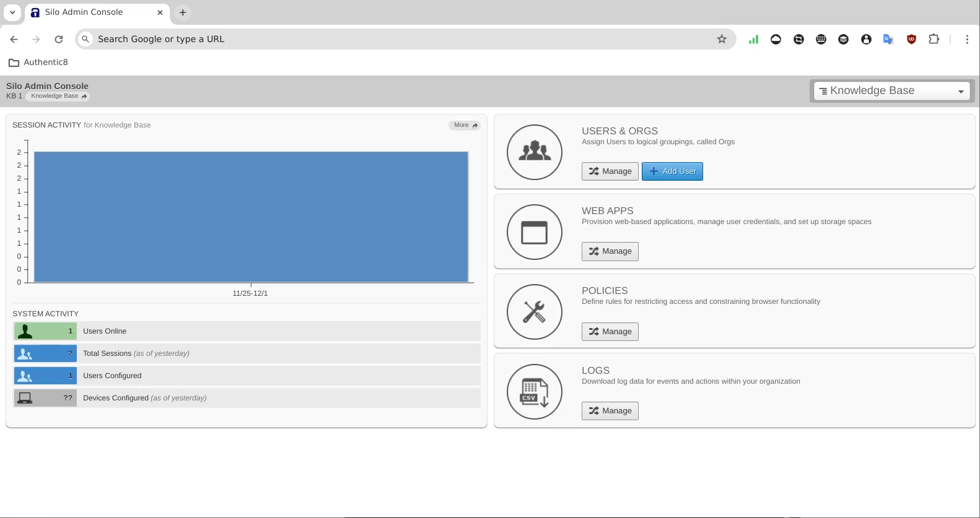The height and width of the screenshot is (518, 980).
Task: Open tab search dropdown arrow
Action: pos(12,12)
